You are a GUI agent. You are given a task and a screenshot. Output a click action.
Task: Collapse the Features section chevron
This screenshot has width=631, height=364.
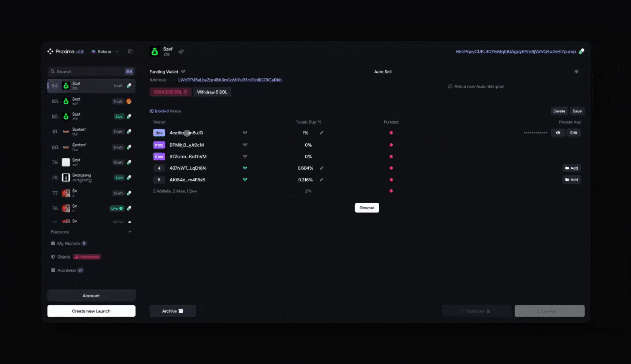point(130,232)
